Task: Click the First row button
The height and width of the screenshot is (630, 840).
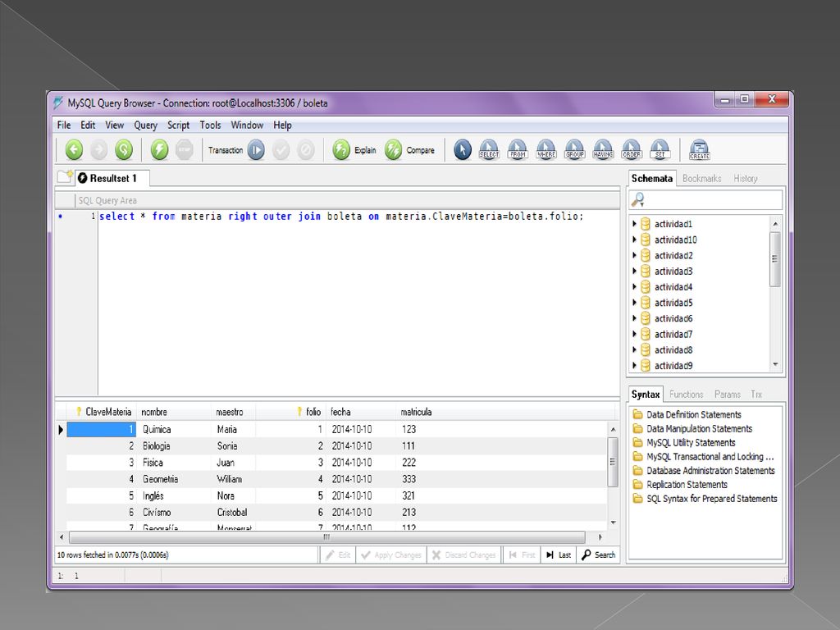Action: 522,555
